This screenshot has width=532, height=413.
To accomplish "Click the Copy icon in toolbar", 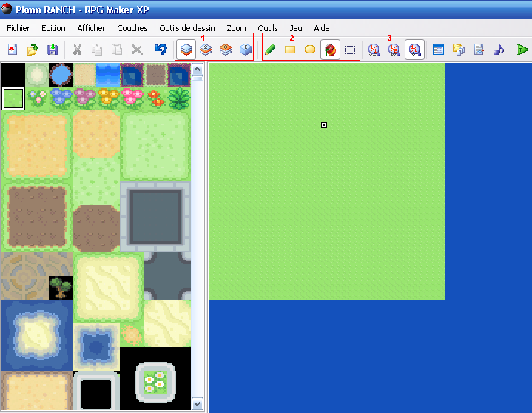I will click(x=97, y=50).
